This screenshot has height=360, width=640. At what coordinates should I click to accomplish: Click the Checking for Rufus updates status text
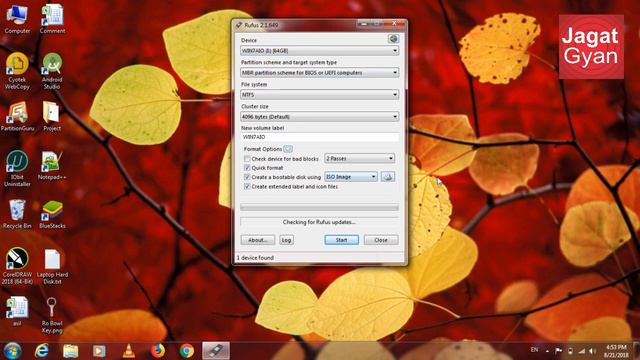pyautogui.click(x=319, y=222)
